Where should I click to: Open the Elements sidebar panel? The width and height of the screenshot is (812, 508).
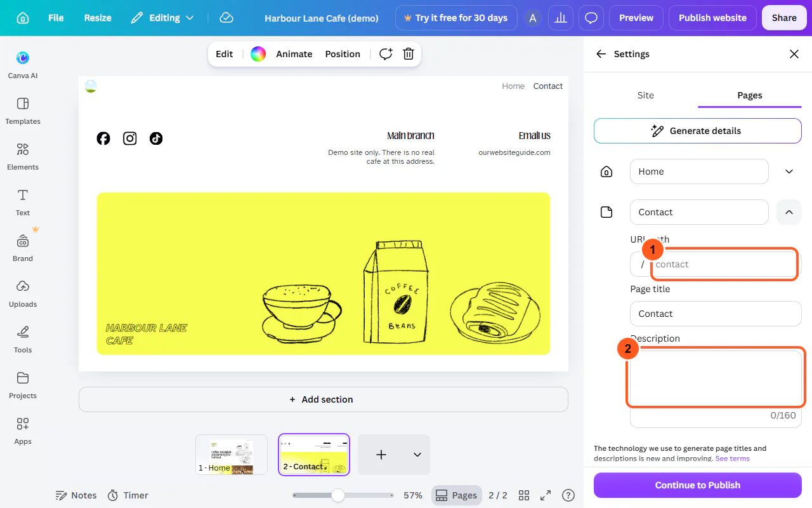[23, 156]
